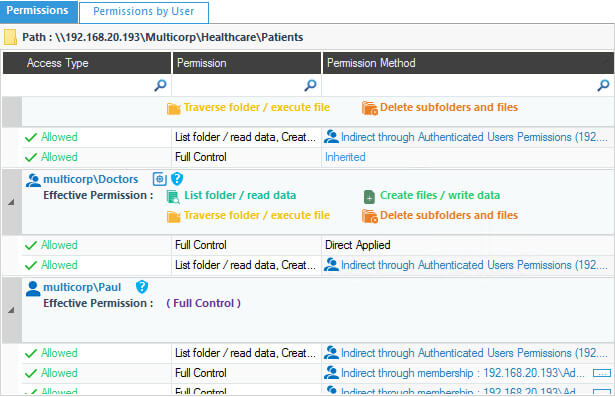Click the Paul user icon

click(x=33, y=288)
